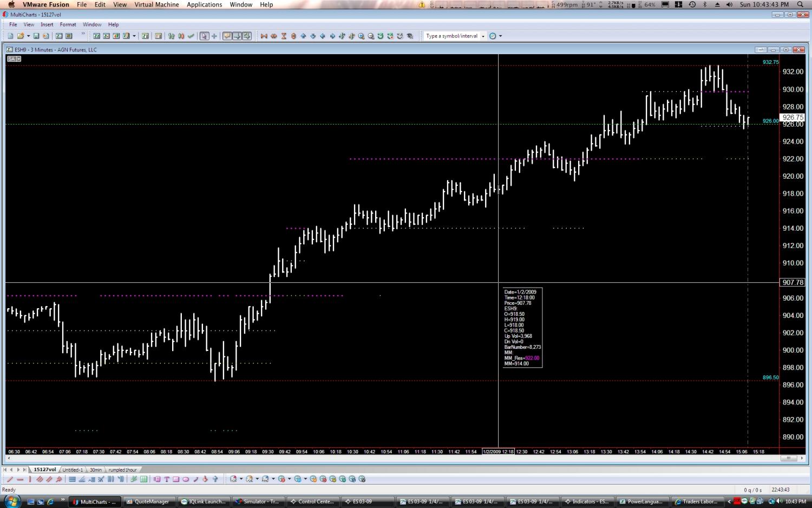Open Spotlight search in the macOS menu bar

point(800,4)
